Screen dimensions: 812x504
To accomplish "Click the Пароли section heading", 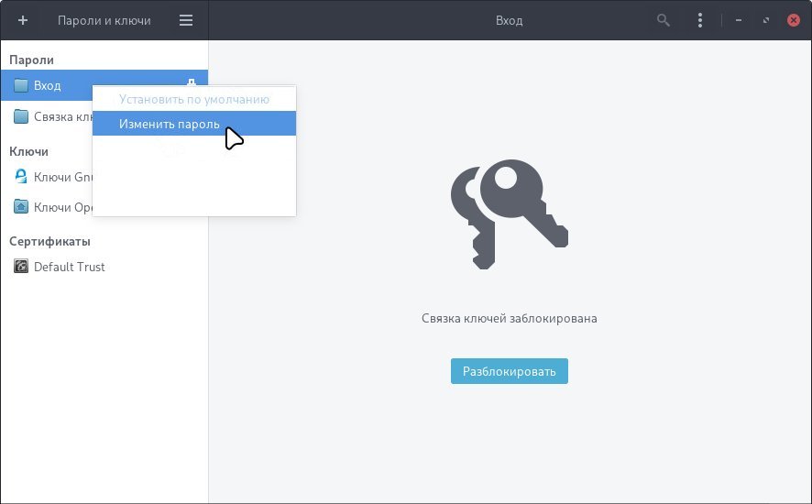I will pyautogui.click(x=31, y=60).
